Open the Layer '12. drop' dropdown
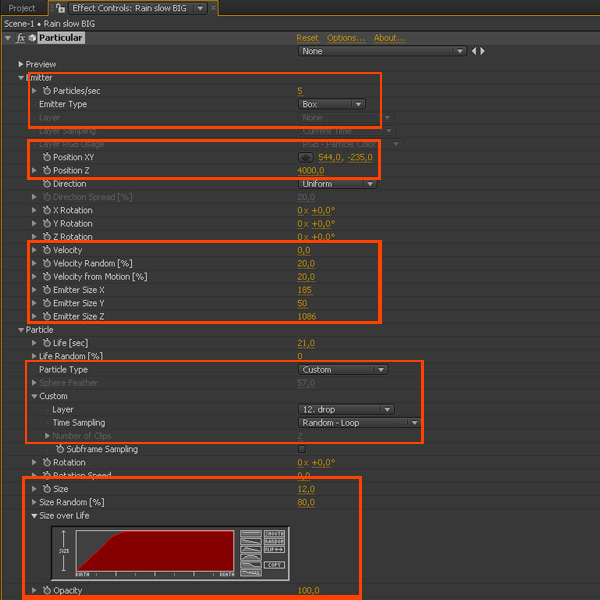The width and height of the screenshot is (600, 600). (346, 409)
